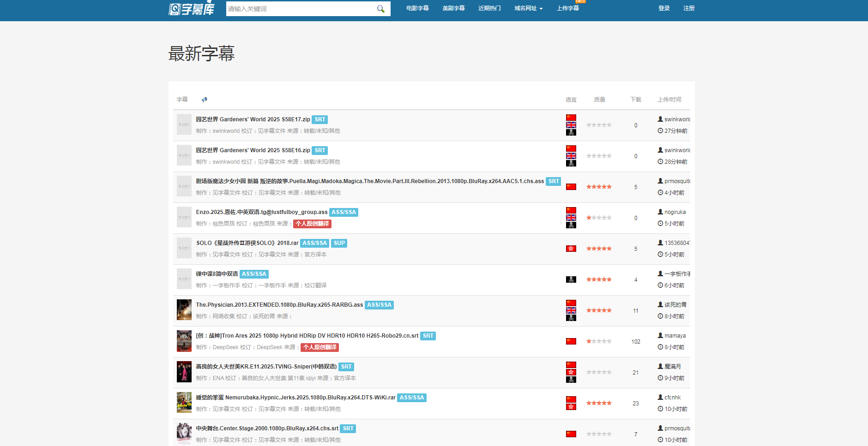Click the megaphone icon beside 字幕 header
Screen dimensions: 868x446
[x=204, y=99]
